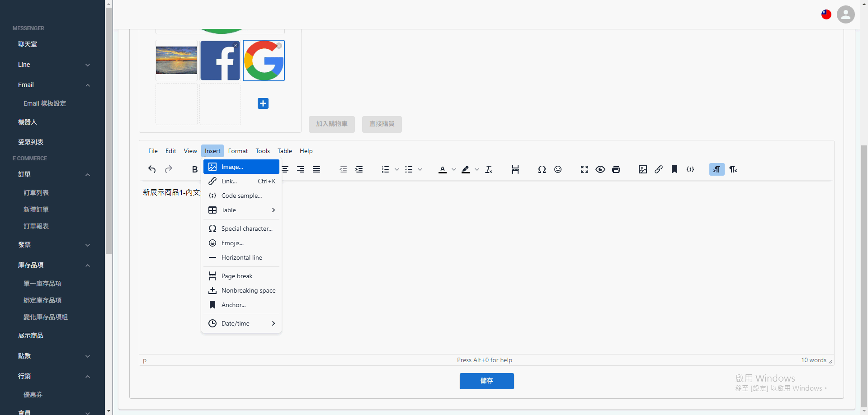The height and width of the screenshot is (415, 868).
Task: Click the print icon in the toolbar
Action: tap(616, 169)
